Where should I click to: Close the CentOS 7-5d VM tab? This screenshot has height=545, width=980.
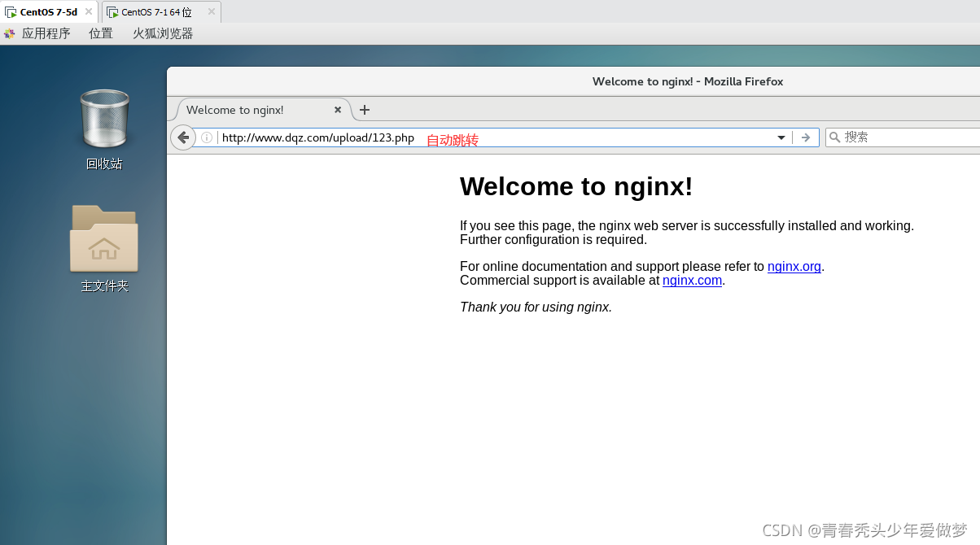(89, 11)
